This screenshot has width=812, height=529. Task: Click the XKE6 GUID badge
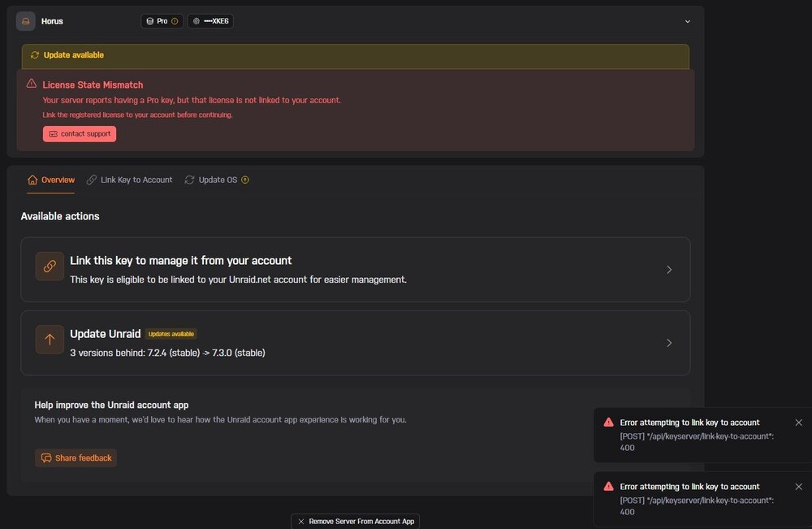[210, 21]
